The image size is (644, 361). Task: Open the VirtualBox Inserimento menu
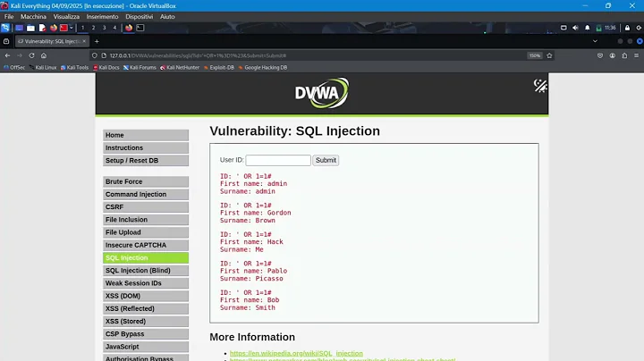point(102,17)
